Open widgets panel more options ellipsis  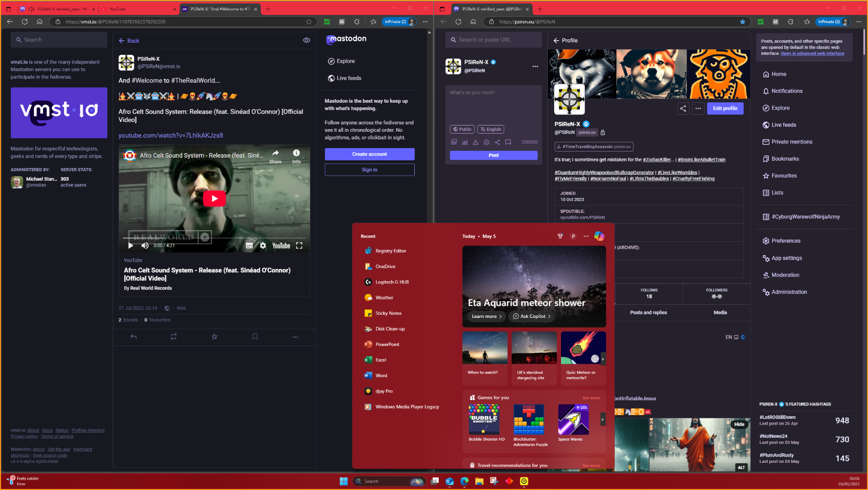(586, 236)
